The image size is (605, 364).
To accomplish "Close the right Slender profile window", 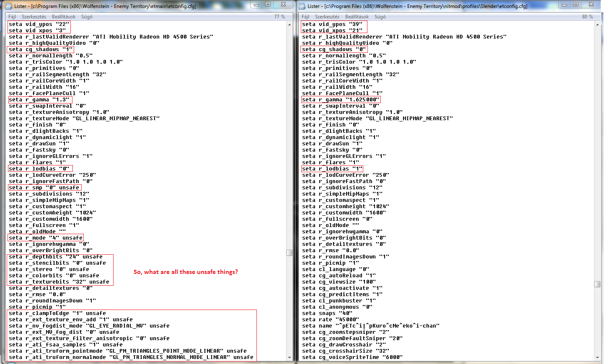I will (x=592, y=5).
